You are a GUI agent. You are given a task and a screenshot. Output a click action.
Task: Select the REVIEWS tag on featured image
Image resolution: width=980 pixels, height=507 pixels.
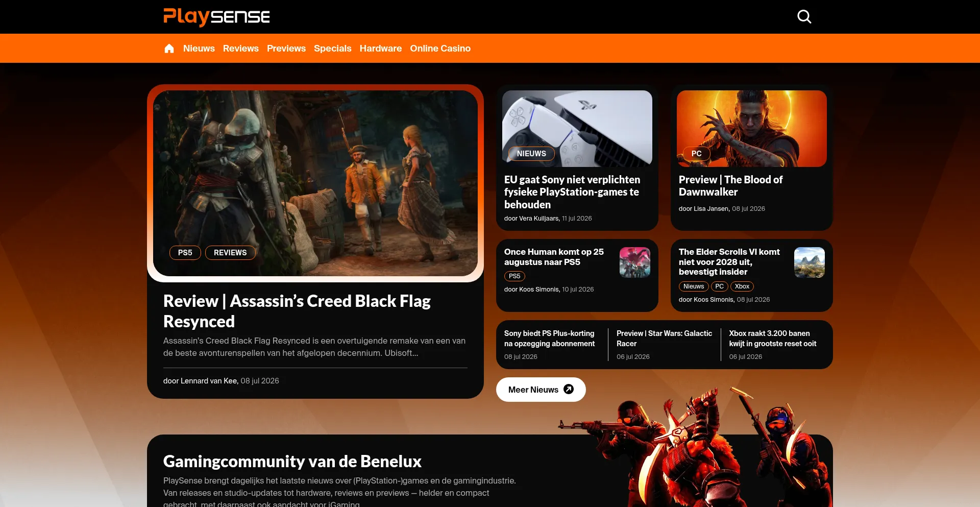(x=230, y=253)
